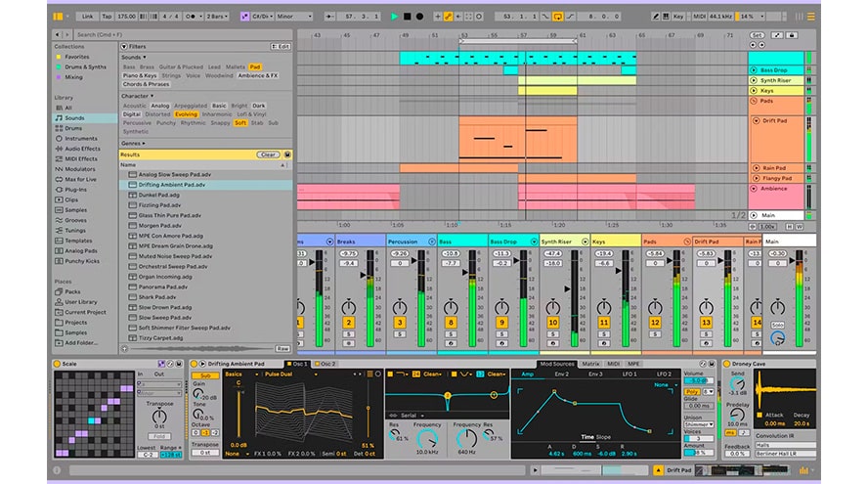Open the Audio Effects category
This screenshot has width=868, height=484.
pyautogui.click(x=82, y=149)
